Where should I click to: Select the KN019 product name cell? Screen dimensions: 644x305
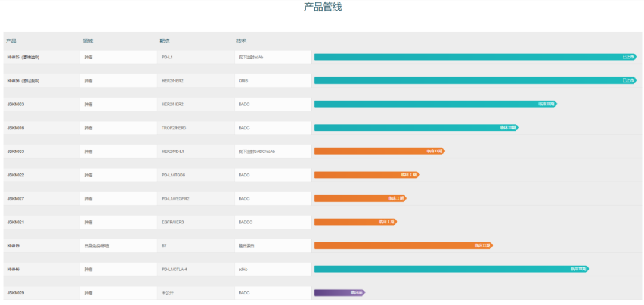tap(42, 246)
